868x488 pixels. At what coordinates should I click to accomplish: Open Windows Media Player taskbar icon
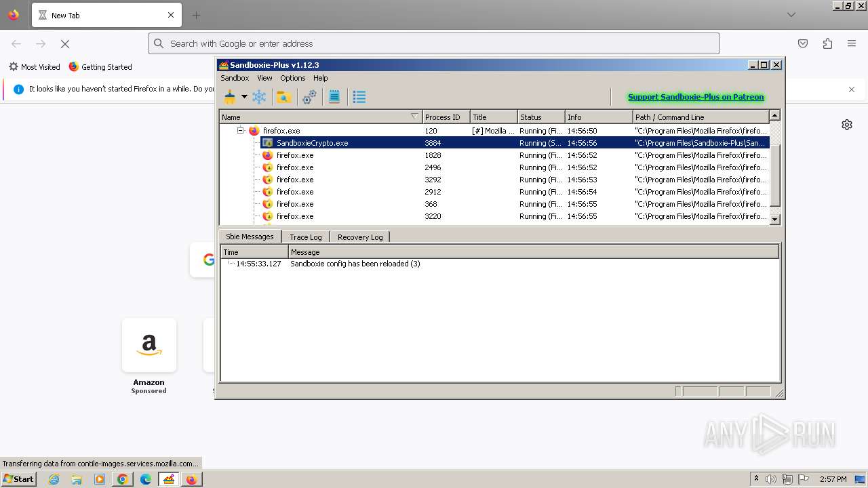click(x=100, y=479)
